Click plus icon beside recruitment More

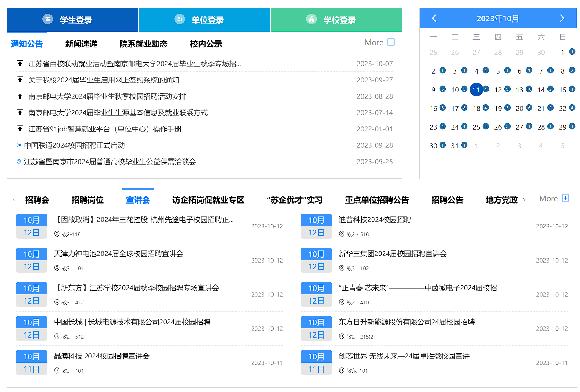(565, 198)
